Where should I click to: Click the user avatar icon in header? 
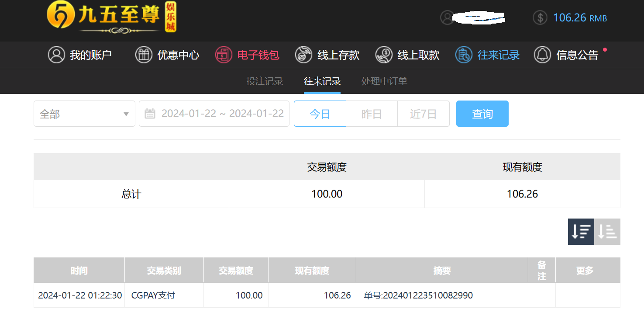(447, 17)
